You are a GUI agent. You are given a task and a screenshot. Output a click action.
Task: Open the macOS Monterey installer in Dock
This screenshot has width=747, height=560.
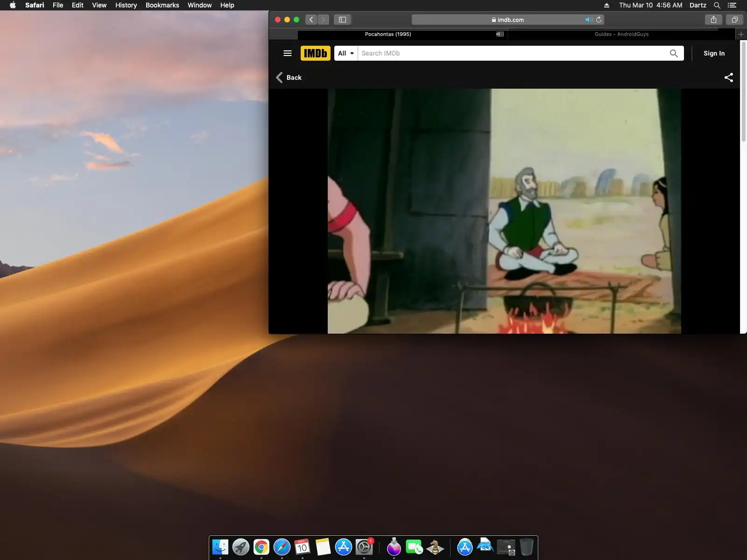tap(394, 546)
